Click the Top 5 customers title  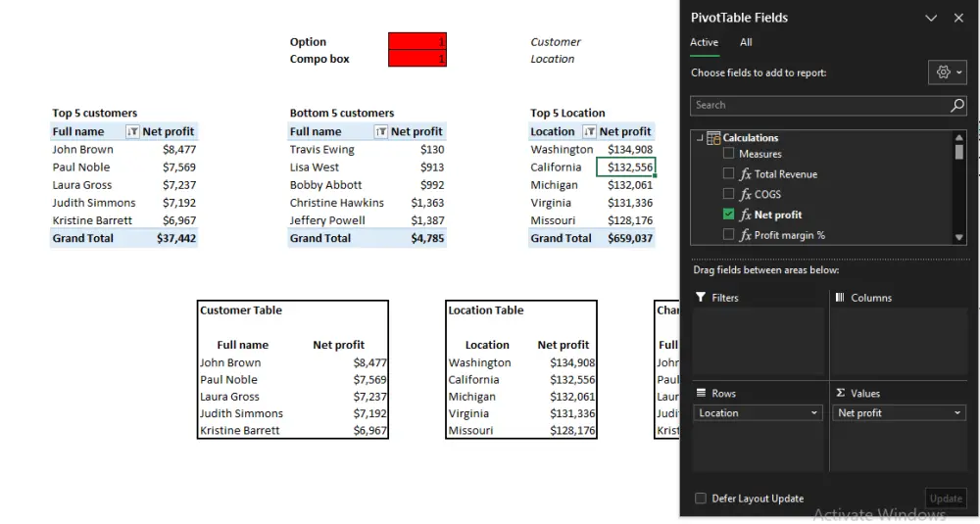[94, 113]
